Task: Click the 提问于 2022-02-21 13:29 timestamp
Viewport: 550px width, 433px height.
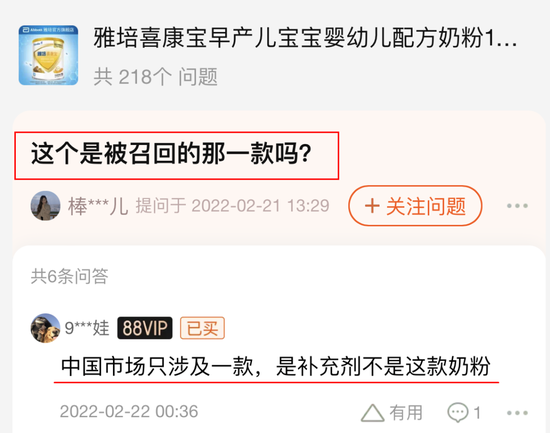Action: pyautogui.click(x=233, y=206)
